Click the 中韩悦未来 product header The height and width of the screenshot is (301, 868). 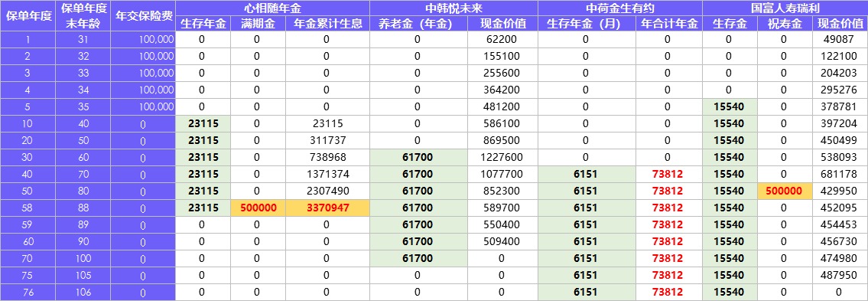(x=454, y=8)
